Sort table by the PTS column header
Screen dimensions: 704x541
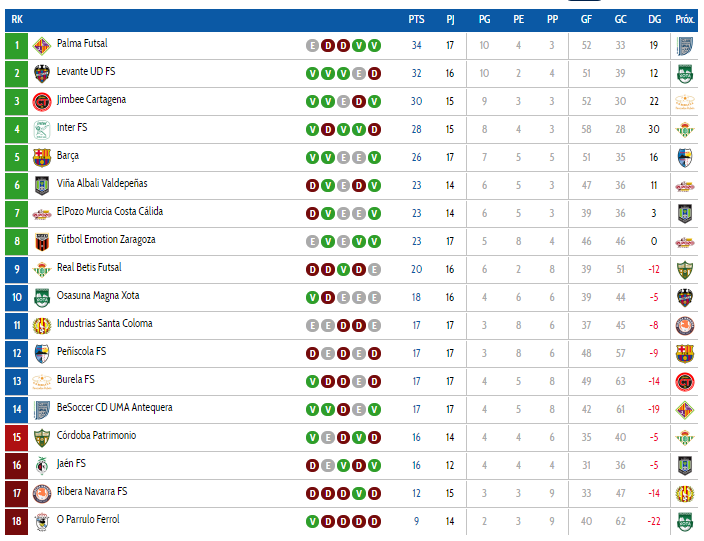(x=416, y=19)
